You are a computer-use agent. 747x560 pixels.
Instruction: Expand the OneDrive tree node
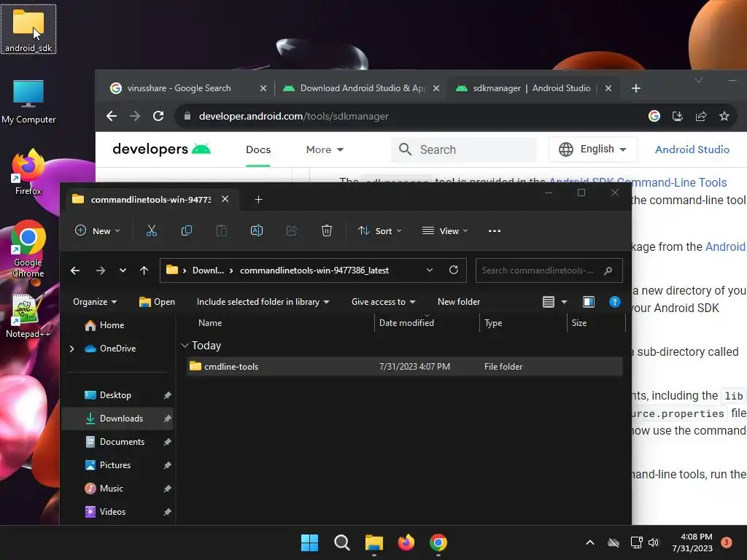point(72,349)
